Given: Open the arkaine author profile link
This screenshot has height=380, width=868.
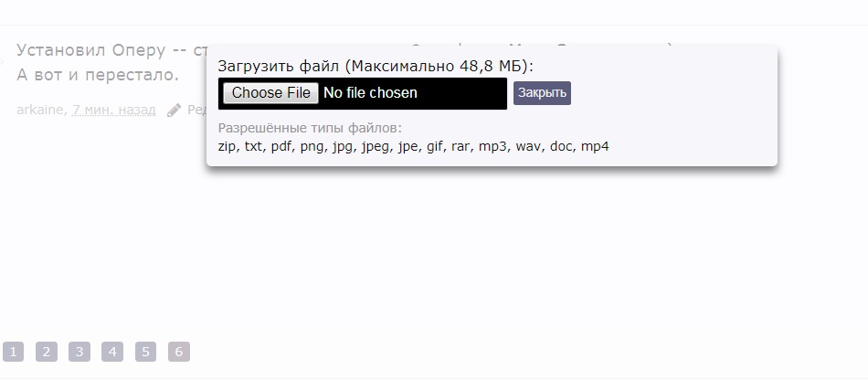Looking at the screenshot, I should coord(40,110).
